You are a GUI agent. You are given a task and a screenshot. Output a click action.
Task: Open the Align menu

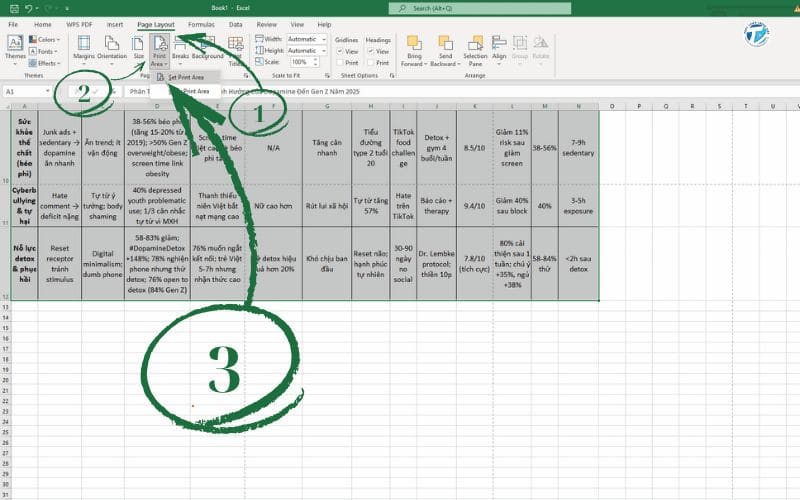pyautogui.click(x=499, y=48)
